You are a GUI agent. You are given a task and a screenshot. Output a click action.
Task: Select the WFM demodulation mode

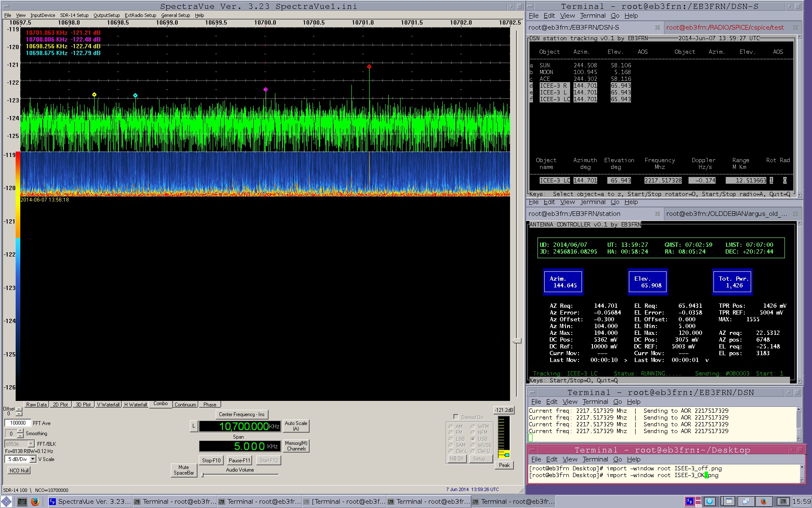click(x=473, y=427)
